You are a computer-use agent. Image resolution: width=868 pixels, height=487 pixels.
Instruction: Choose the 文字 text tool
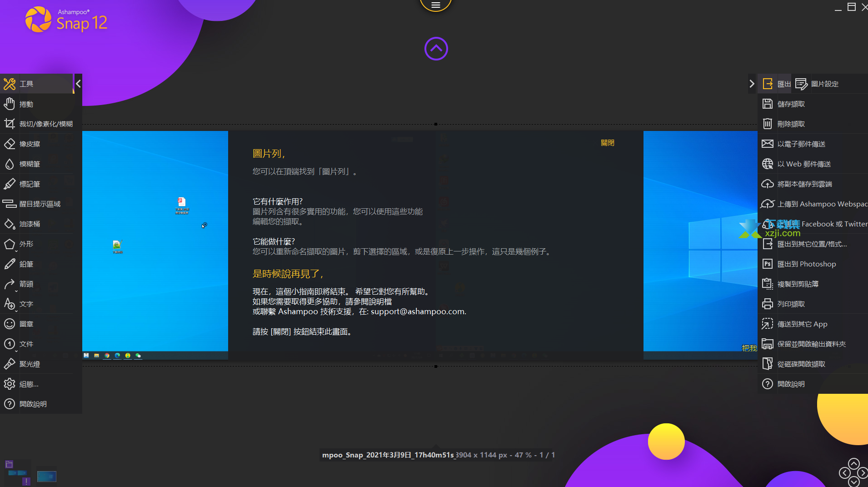coord(36,304)
